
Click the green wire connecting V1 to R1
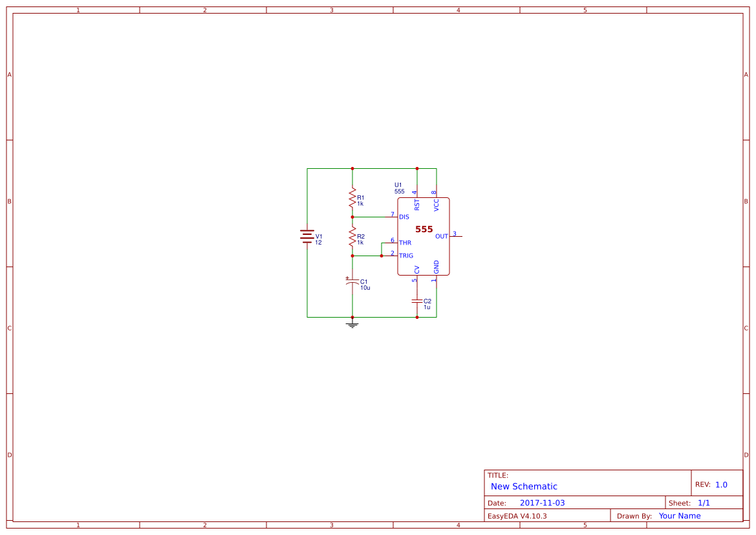point(330,168)
